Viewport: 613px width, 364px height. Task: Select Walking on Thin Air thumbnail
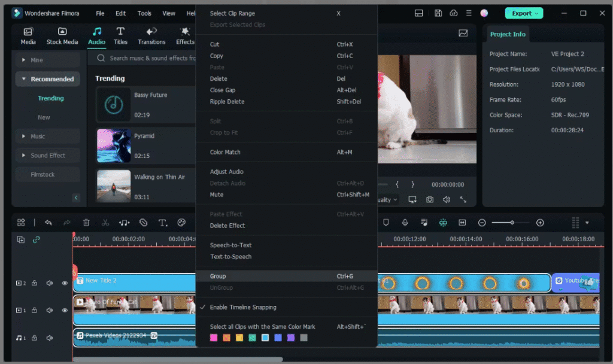tap(114, 186)
